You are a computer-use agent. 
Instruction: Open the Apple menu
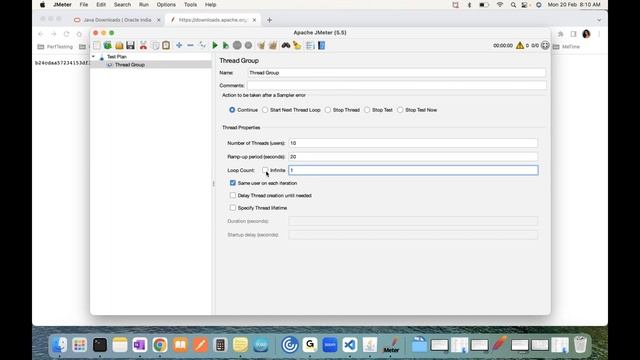coord(42,5)
